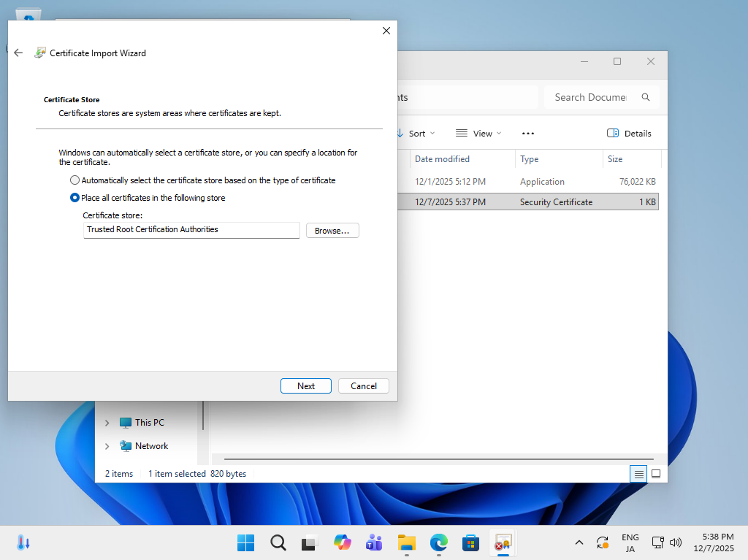The width and height of the screenshot is (748, 560).
Task: Open the Sort dropdown in File Explorer
Action: tap(416, 134)
